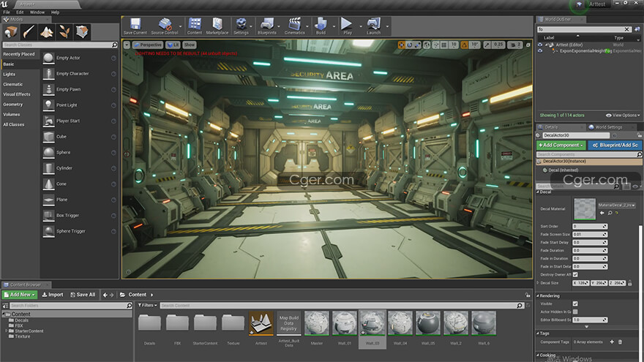This screenshot has height=362, width=644.
Task: Open the Help menu
Action: [x=55, y=12]
